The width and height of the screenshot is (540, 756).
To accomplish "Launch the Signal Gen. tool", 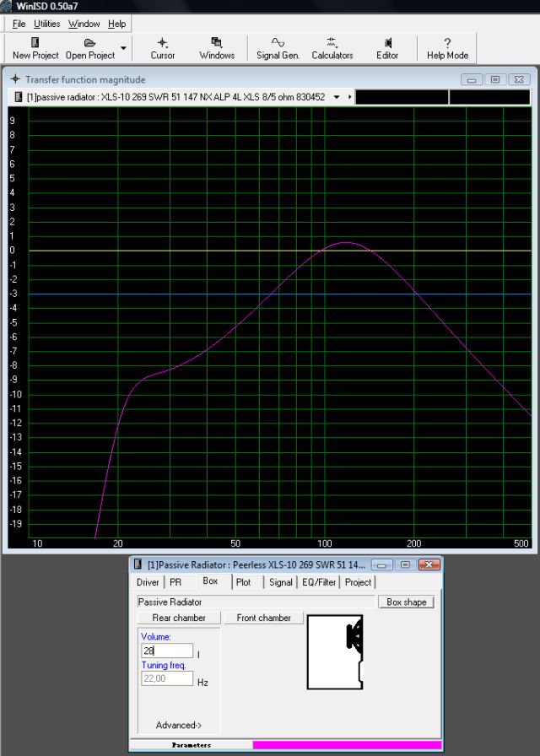I will tap(278, 48).
